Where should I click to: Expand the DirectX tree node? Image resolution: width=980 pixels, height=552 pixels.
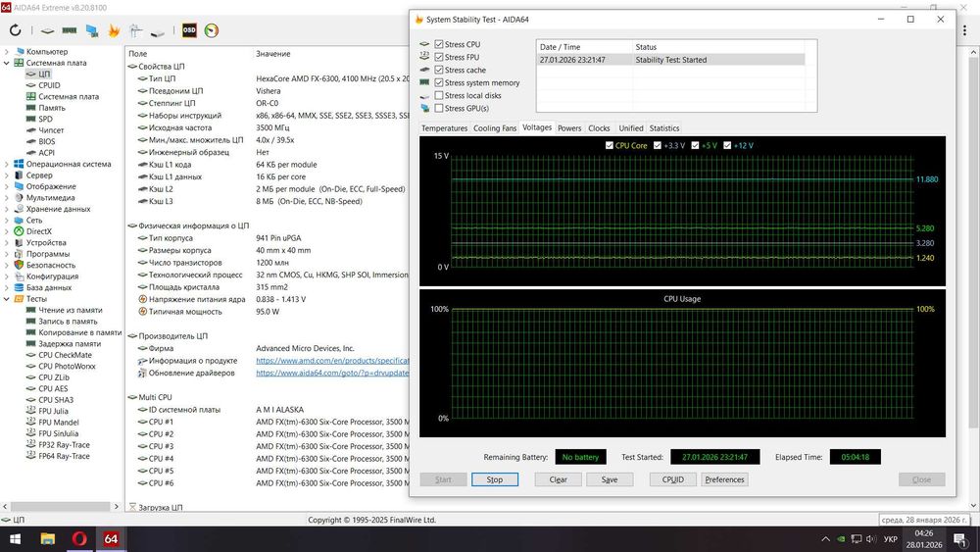[6, 231]
